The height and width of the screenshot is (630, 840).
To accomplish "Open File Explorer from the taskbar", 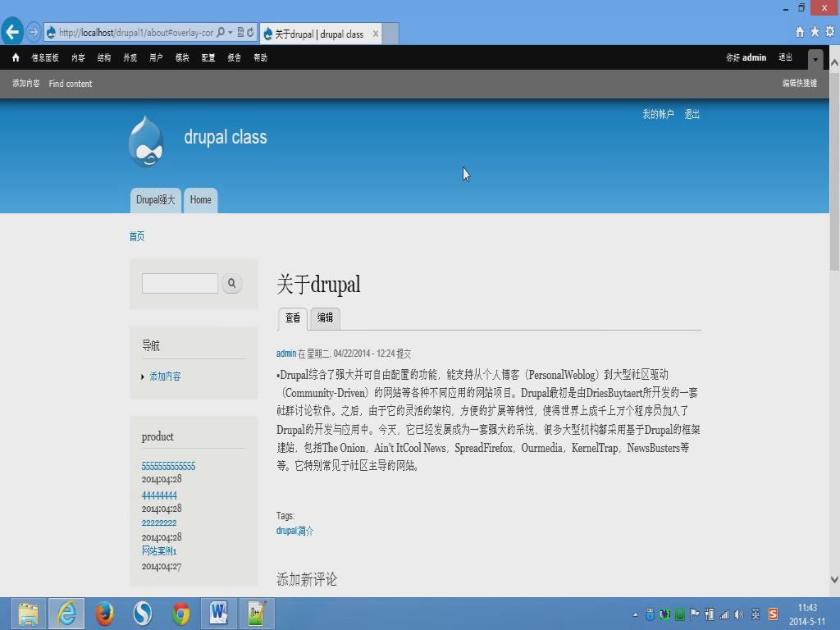I will 29,614.
